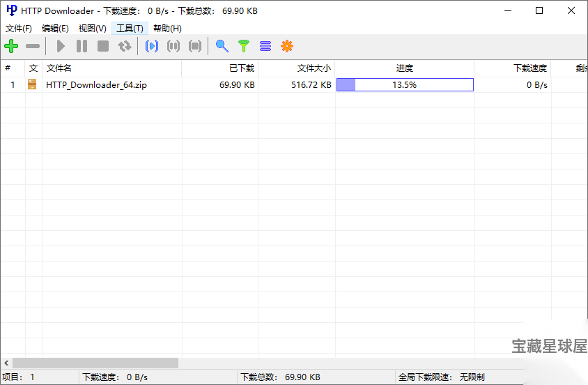
Task: Click row number 1 in the list
Action: [x=13, y=85]
